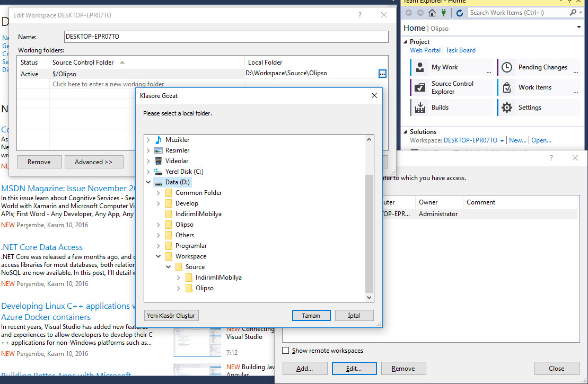Select the Müzikler music folder icon
The height and width of the screenshot is (384, 588).
pyautogui.click(x=159, y=140)
